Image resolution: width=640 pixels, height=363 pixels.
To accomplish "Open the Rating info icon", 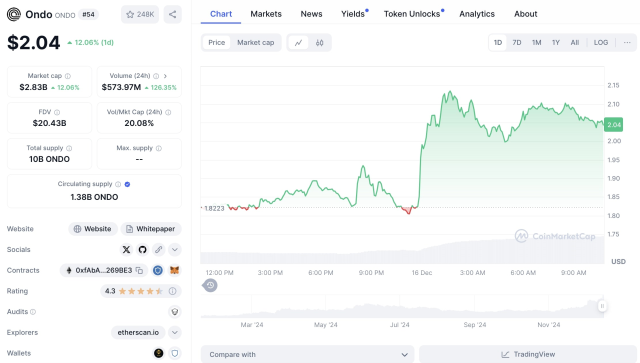I will 173,291.
